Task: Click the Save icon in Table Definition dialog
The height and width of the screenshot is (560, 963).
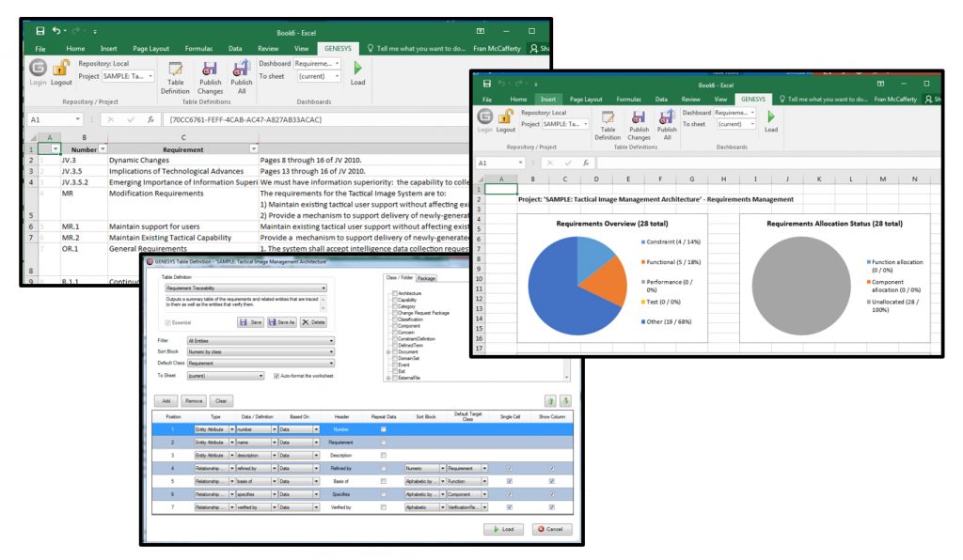Action: point(251,322)
